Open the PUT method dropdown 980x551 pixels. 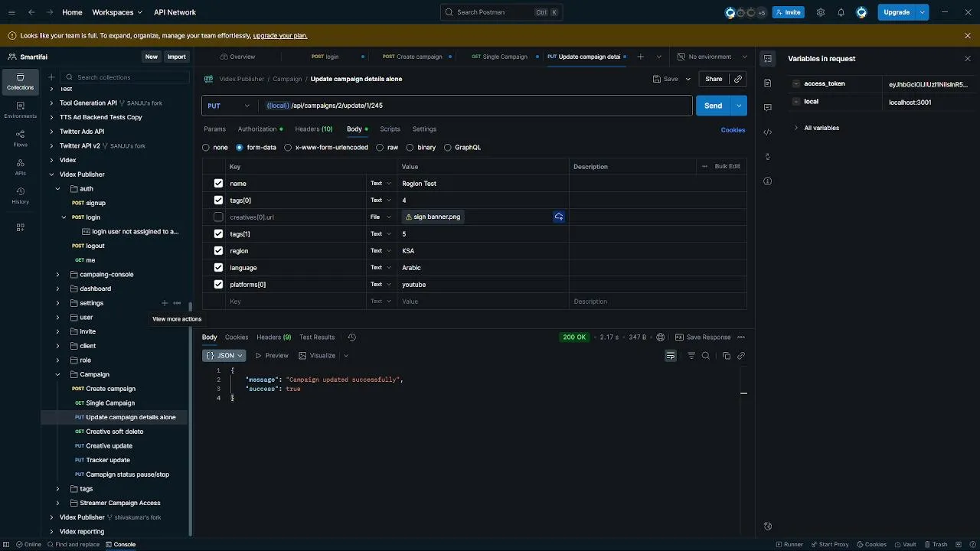229,106
